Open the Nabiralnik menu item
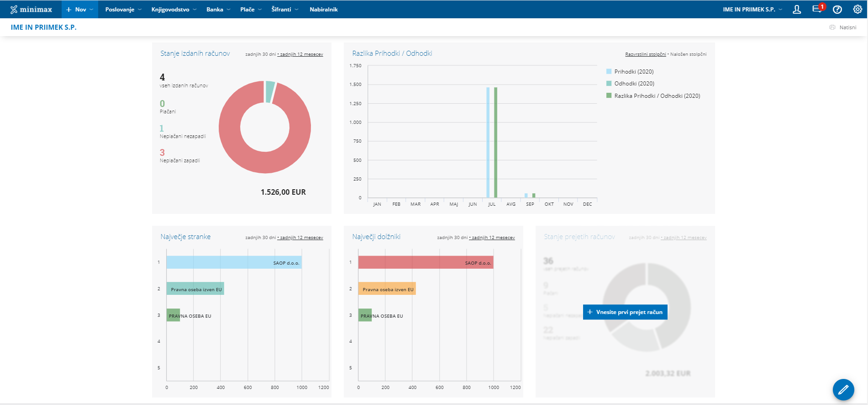 click(x=323, y=10)
